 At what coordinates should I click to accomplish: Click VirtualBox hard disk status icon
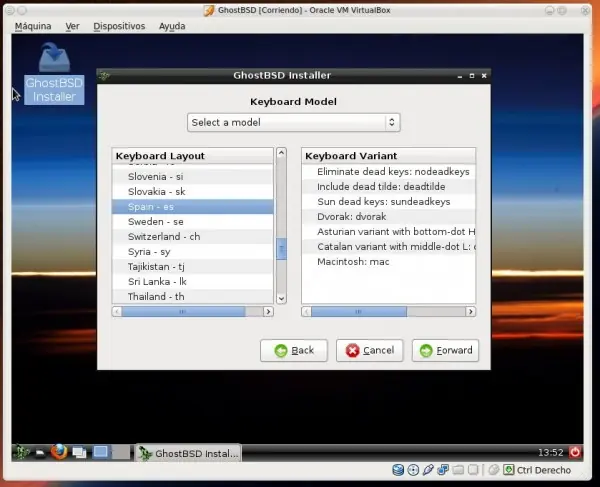(398, 470)
